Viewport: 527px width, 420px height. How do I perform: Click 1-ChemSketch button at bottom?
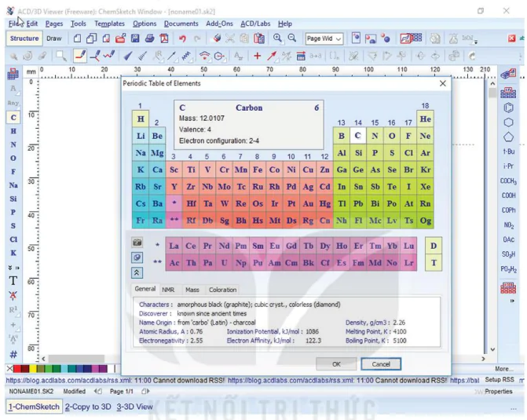pyautogui.click(x=34, y=407)
